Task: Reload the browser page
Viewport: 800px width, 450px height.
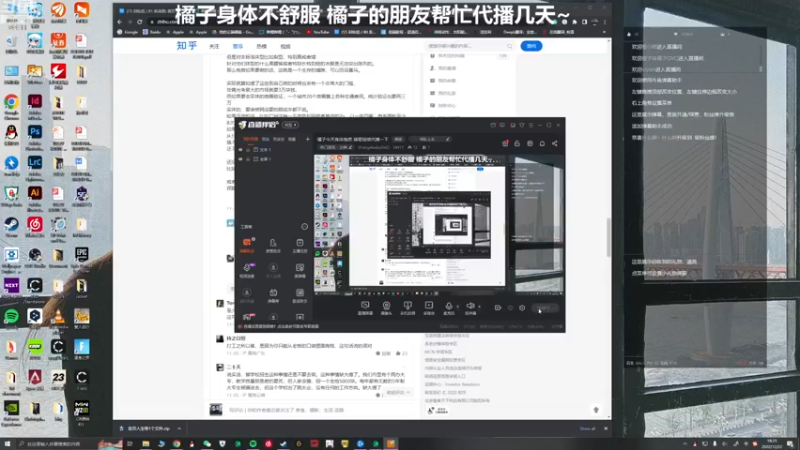Action: pos(139,22)
